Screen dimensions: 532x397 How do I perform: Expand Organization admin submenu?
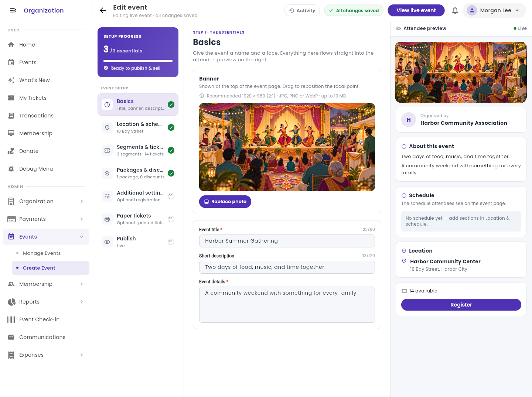click(x=82, y=201)
